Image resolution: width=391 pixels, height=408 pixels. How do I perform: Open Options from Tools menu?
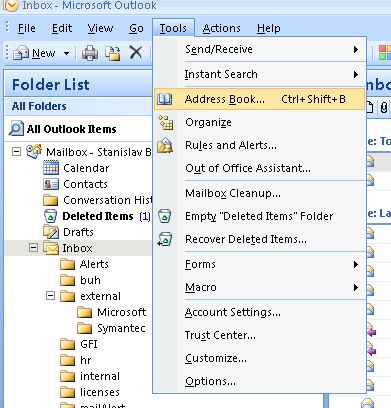(x=260, y=381)
